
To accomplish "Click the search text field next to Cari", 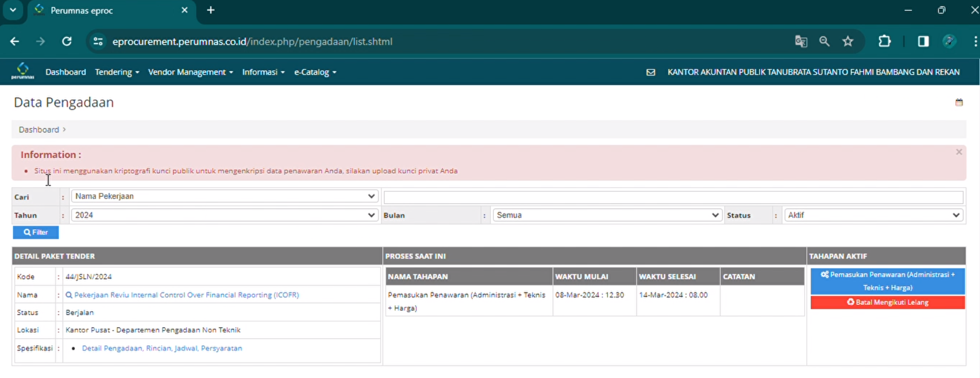I will tap(673, 197).
